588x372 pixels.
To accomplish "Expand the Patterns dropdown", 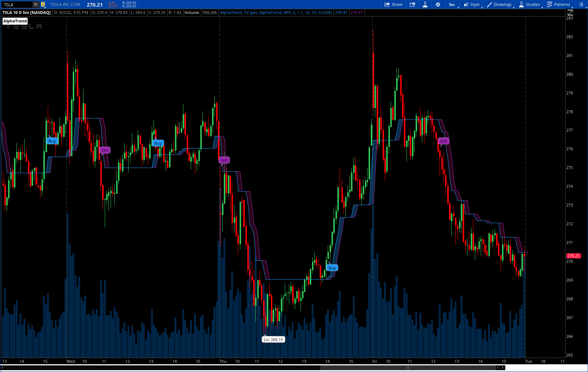I will [559, 4].
